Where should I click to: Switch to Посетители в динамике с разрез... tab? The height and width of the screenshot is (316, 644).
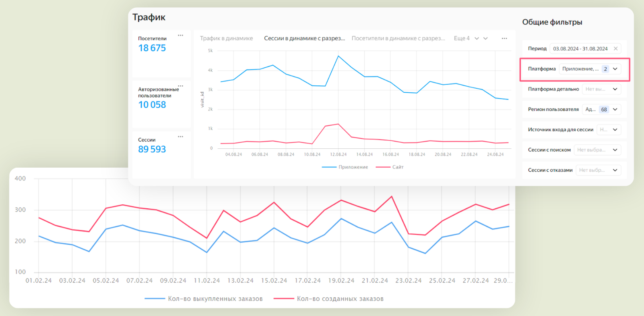click(398, 38)
